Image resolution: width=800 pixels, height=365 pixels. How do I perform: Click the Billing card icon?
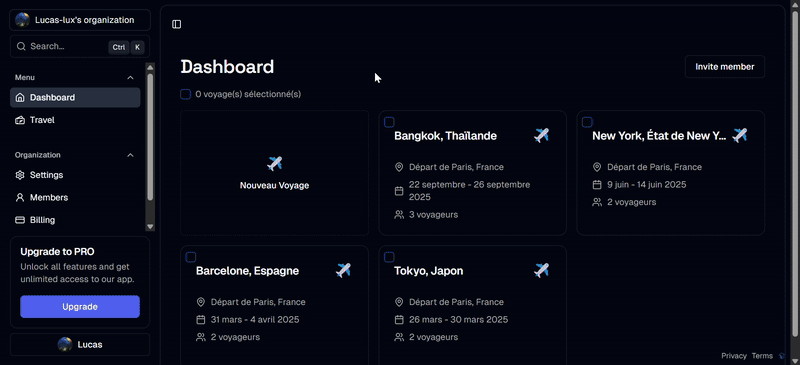point(20,220)
